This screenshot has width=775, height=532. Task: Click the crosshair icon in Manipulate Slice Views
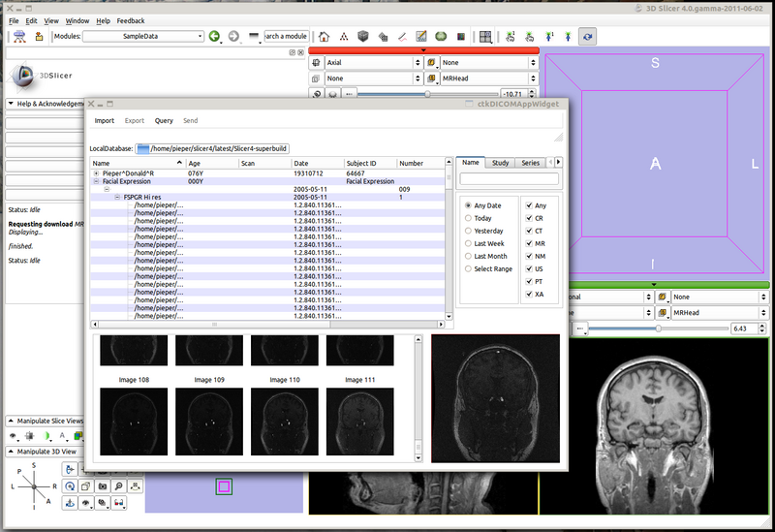point(30,436)
